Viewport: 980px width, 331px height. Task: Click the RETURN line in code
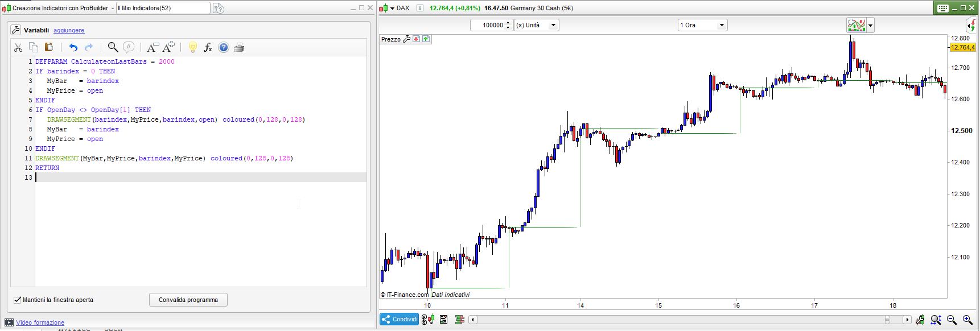pos(47,168)
